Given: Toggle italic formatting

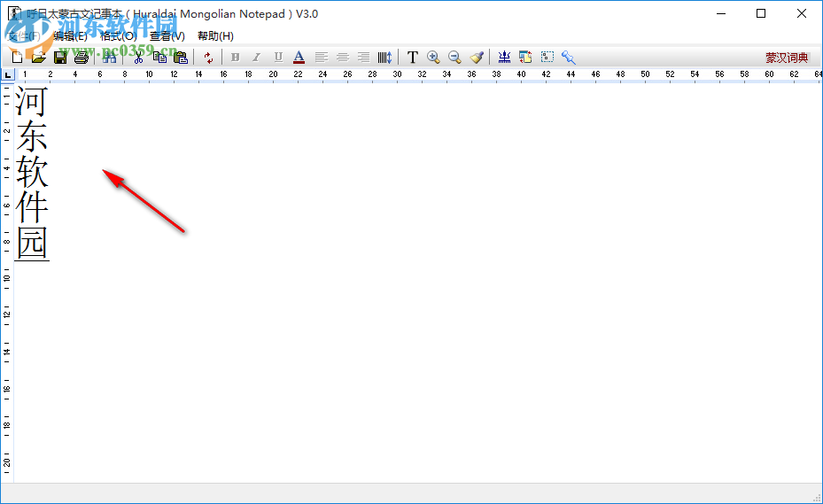Looking at the screenshot, I should tap(256, 58).
